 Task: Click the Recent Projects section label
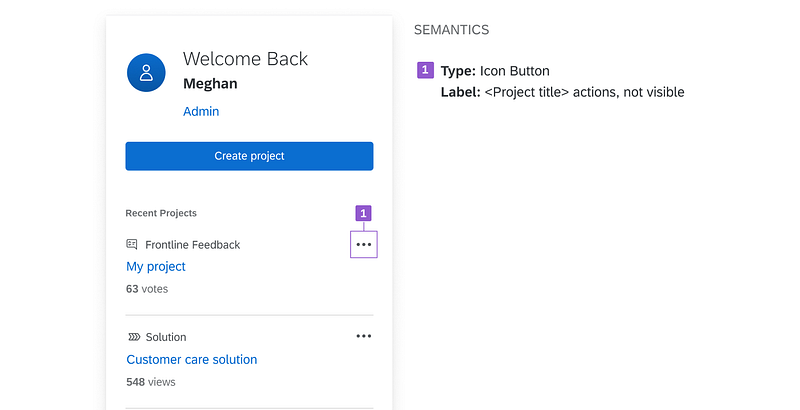(161, 213)
